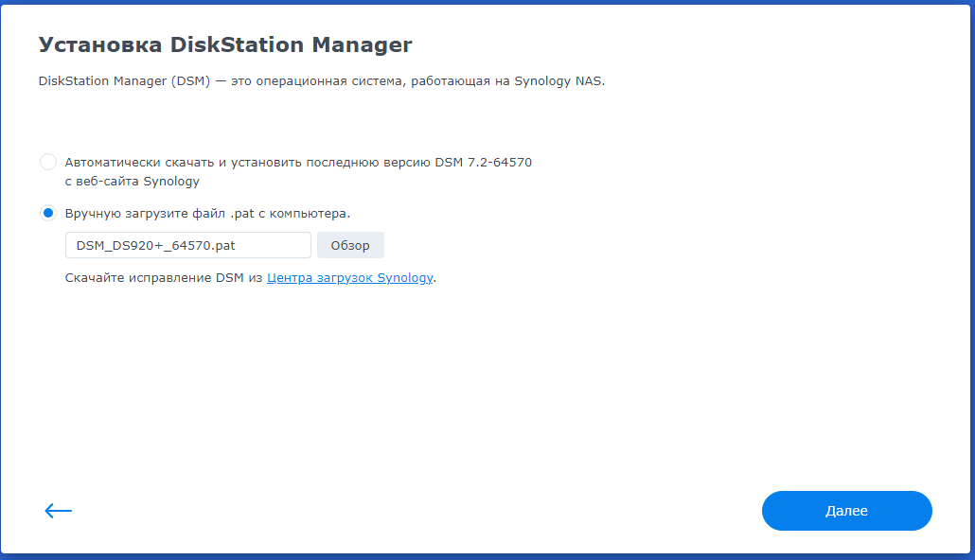Image resolution: width=975 pixels, height=560 pixels.
Task: Click the 'Скачайте исправление DSM из' text
Action: pos(164,278)
